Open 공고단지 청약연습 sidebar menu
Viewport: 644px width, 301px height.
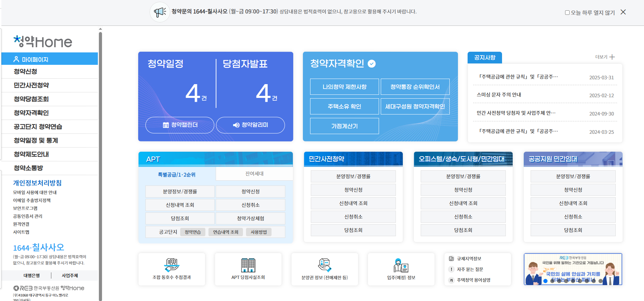coord(50,127)
